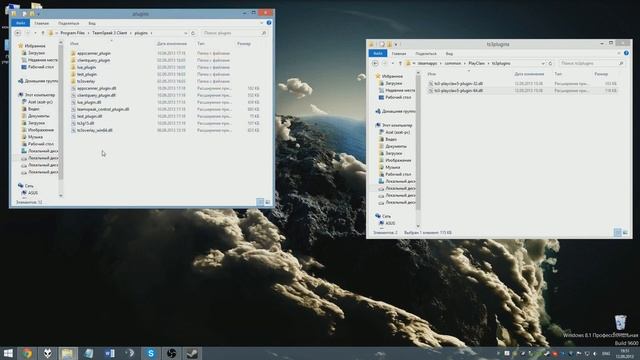Expand the ribbon in plugins window
This screenshot has height=360, width=640.
click(262, 23)
